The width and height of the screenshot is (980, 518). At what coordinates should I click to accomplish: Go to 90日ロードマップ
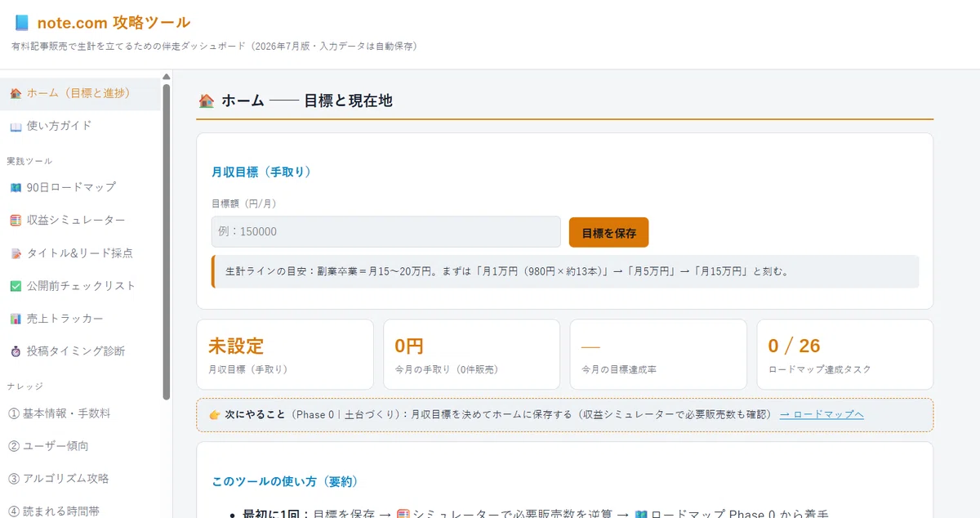80,187
